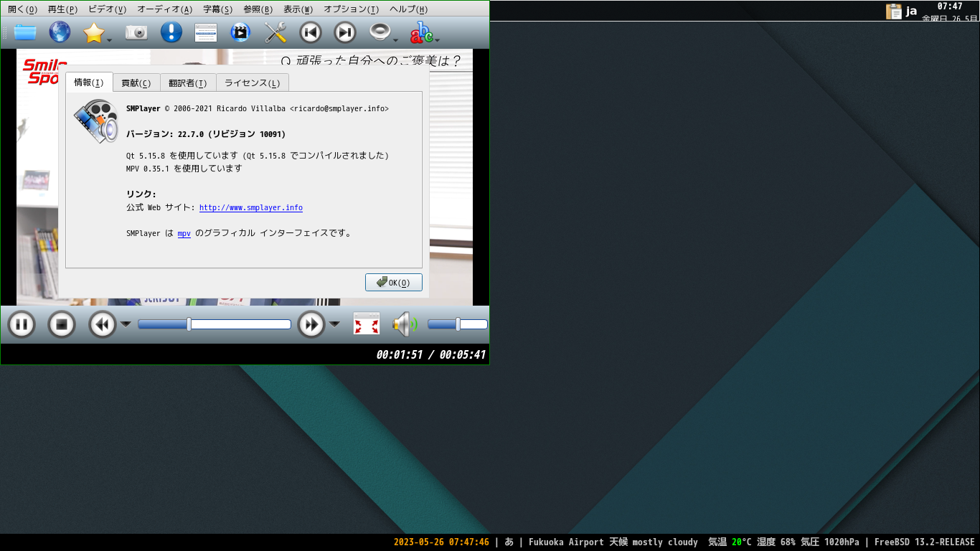
Task: Click the toolbar drag handle grip
Action: tap(5, 32)
